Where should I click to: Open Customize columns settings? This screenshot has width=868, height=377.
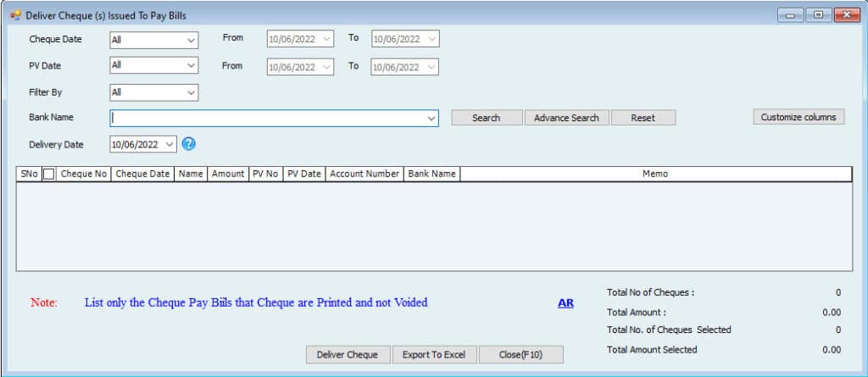(x=798, y=117)
